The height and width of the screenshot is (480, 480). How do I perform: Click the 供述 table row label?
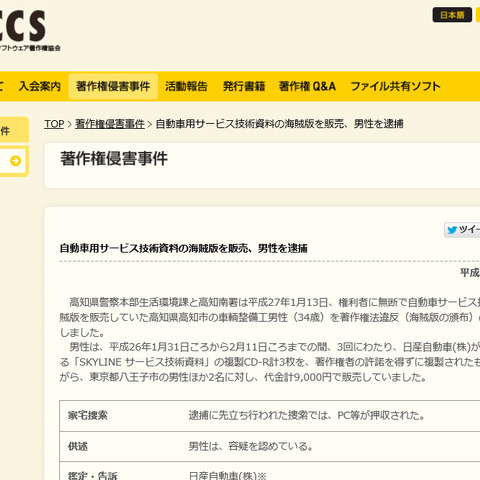[x=78, y=446]
